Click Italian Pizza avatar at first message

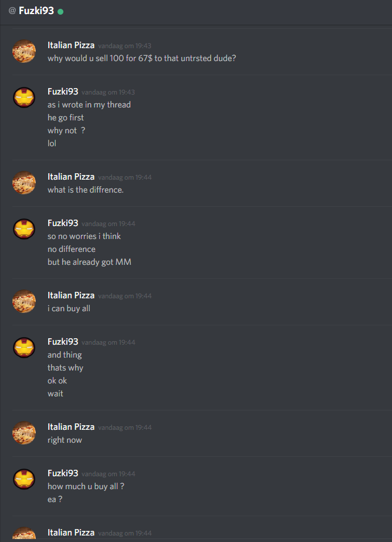point(24,51)
